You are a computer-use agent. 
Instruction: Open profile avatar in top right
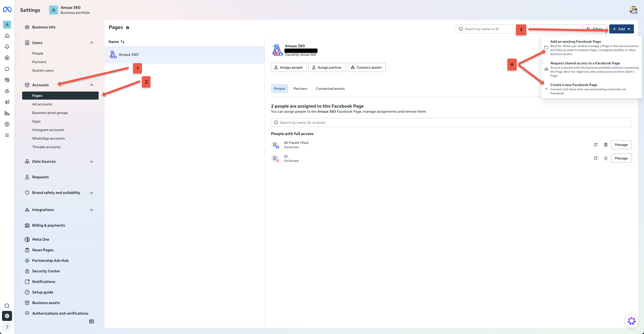click(633, 10)
